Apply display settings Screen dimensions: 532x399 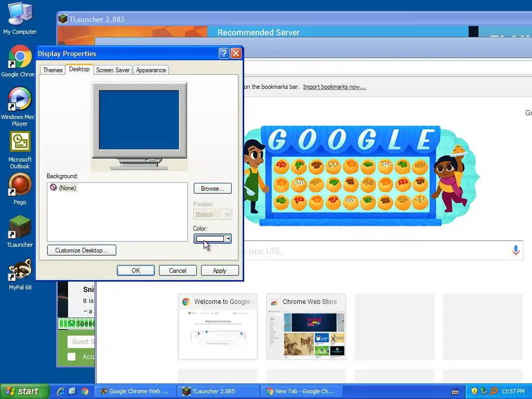click(x=220, y=270)
